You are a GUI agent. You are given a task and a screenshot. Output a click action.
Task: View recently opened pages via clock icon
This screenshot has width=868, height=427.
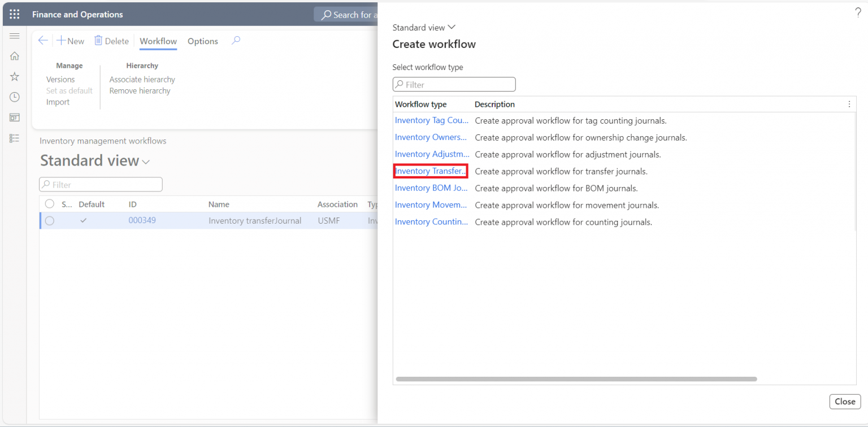[15, 97]
